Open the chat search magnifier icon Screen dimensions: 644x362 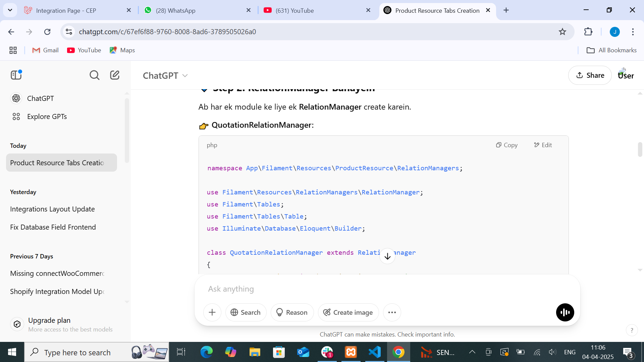(95, 75)
